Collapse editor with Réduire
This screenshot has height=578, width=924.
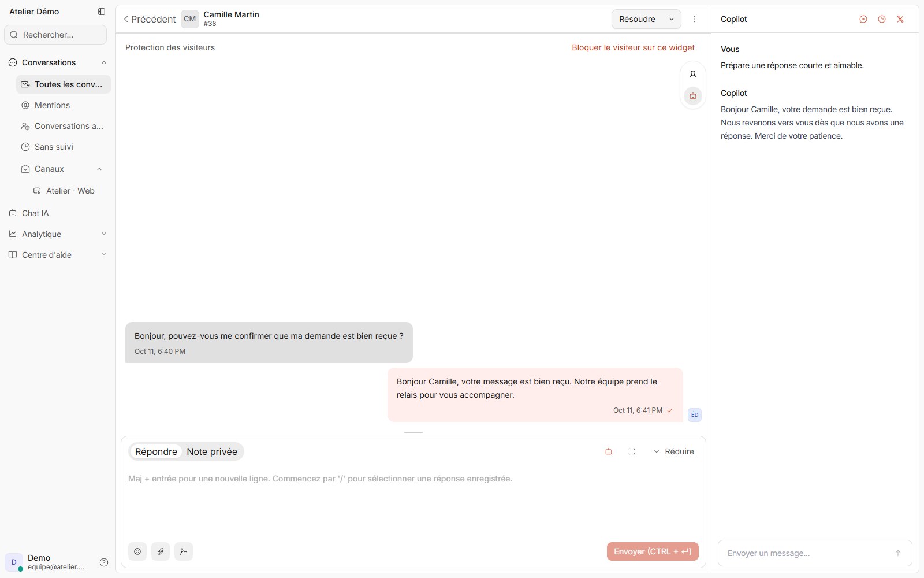tap(674, 451)
